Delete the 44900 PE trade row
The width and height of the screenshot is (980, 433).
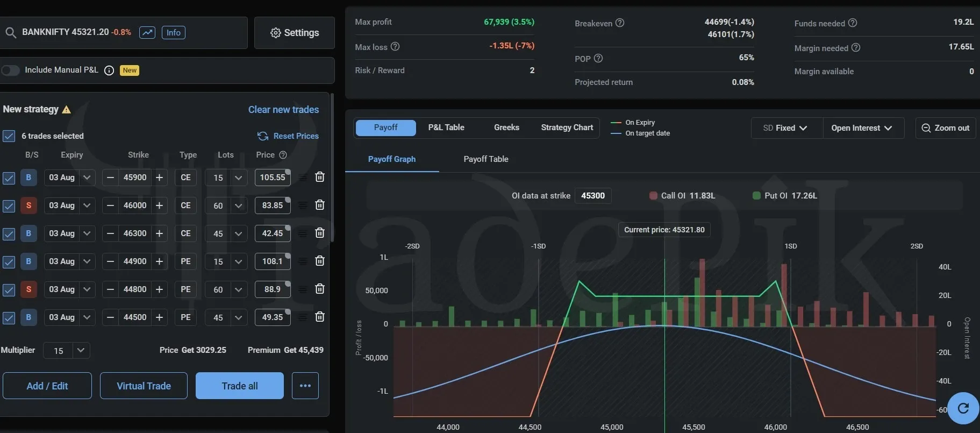tap(320, 261)
